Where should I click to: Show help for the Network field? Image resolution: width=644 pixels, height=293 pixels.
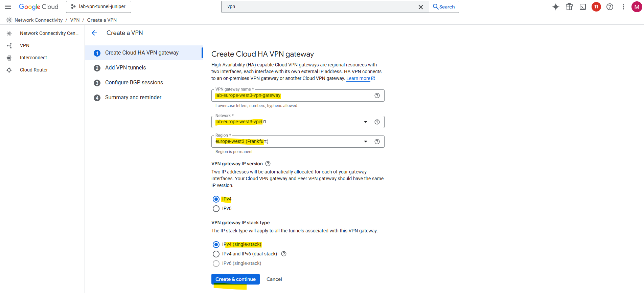point(377,122)
